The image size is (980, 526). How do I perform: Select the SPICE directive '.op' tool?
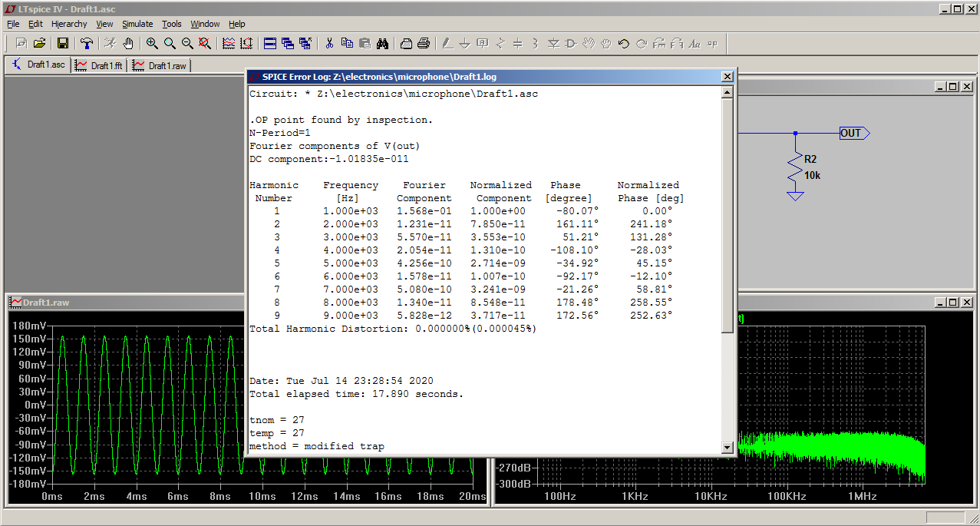tap(712, 43)
